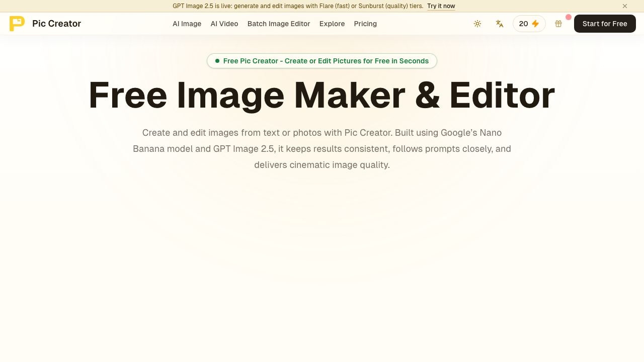The image size is (644, 362).
Task: Click the Pic Creator logo icon
Action: tap(17, 24)
